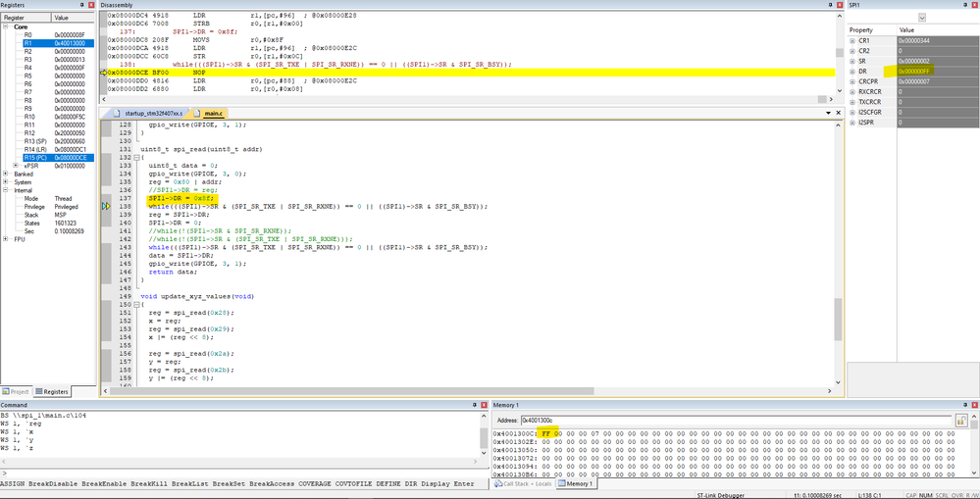This screenshot has width=980, height=499.
Task: Expand the DR register in SPI1 panel
Action: (x=852, y=72)
